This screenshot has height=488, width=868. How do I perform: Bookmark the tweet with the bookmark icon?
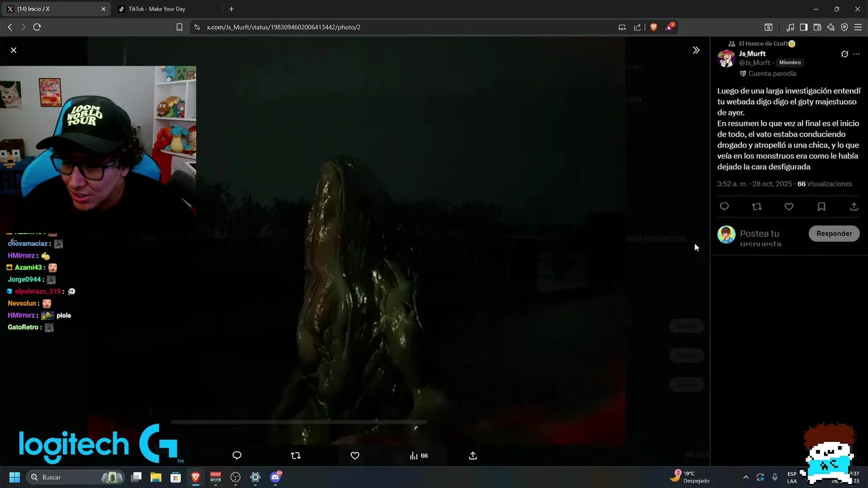821,207
